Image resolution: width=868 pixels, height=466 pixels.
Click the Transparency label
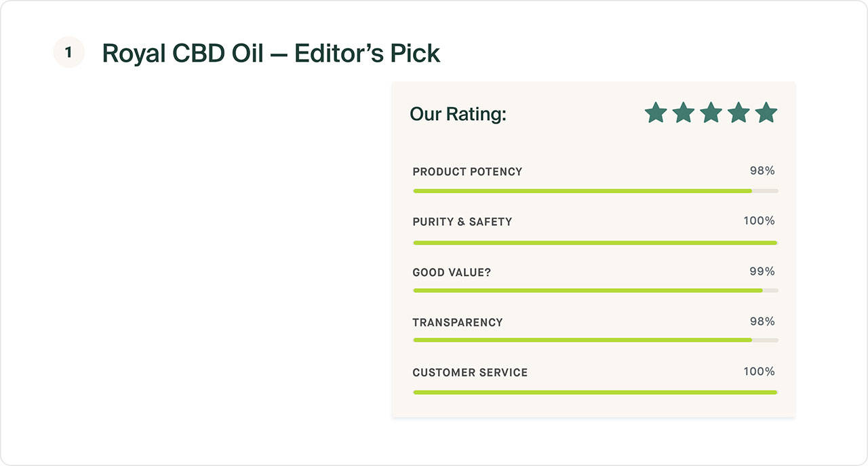[458, 322]
